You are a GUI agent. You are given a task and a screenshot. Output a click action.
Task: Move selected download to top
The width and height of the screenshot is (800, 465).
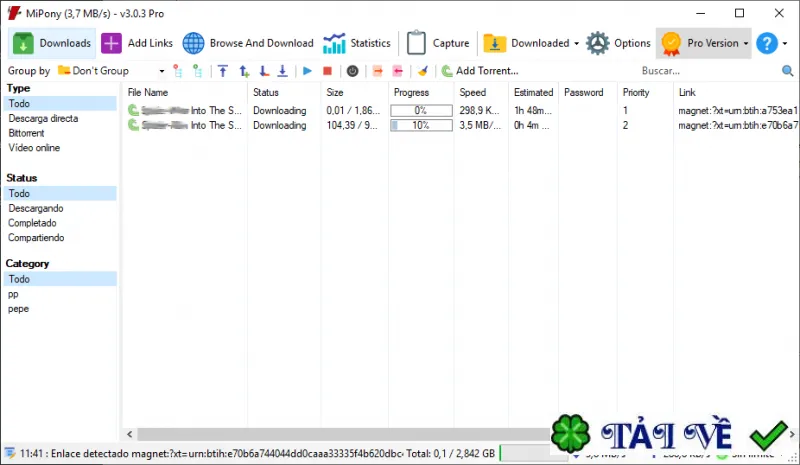223,71
